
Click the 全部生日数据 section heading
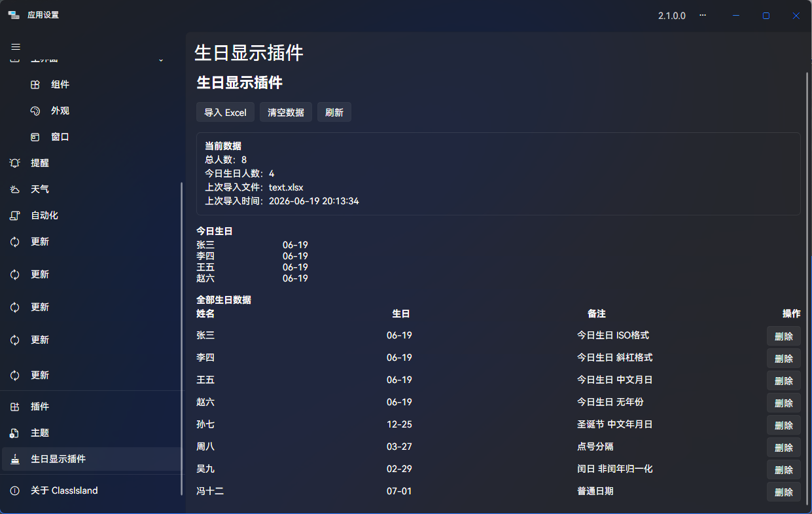(x=224, y=300)
